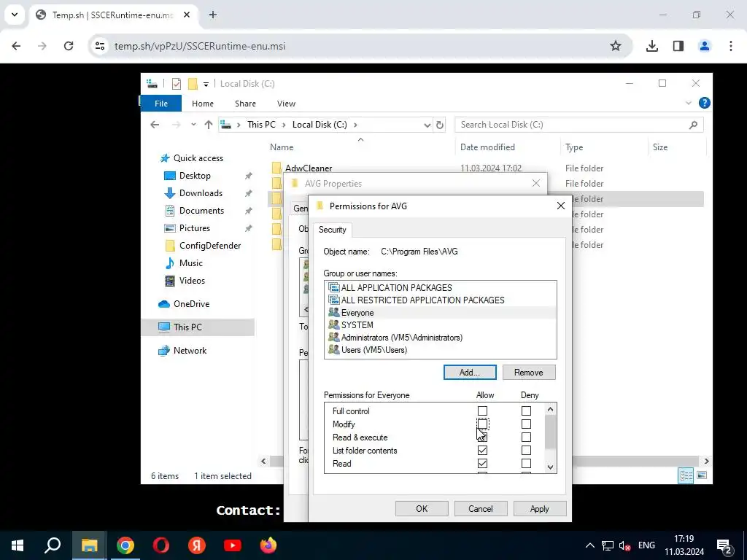Open Documents in navigation pane

201,211
